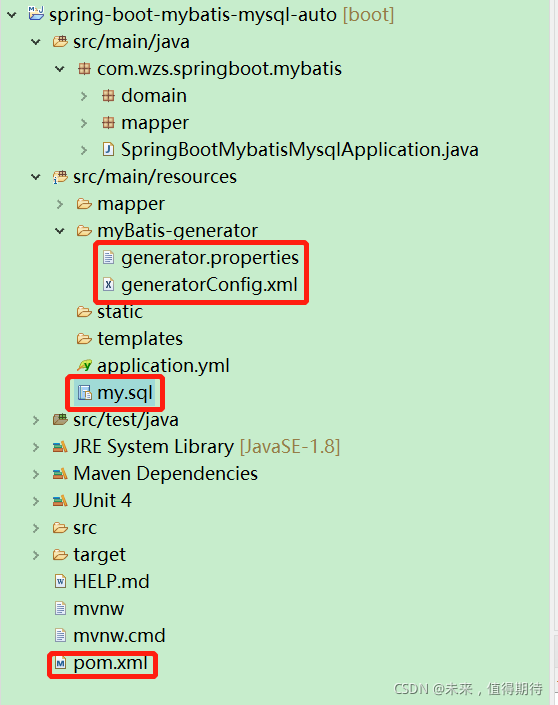Click the domain package icon
This screenshot has height=705, width=558.
[x=108, y=96]
